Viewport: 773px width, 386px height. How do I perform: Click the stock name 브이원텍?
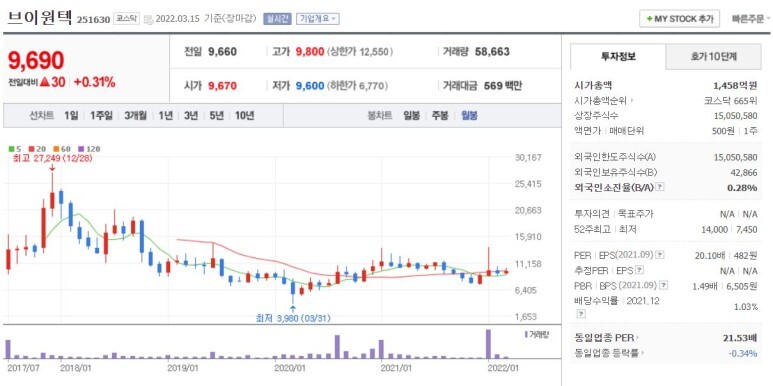click(40, 18)
